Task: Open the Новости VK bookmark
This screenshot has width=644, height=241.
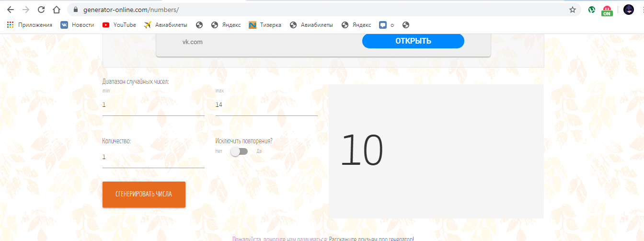Action: (x=77, y=25)
